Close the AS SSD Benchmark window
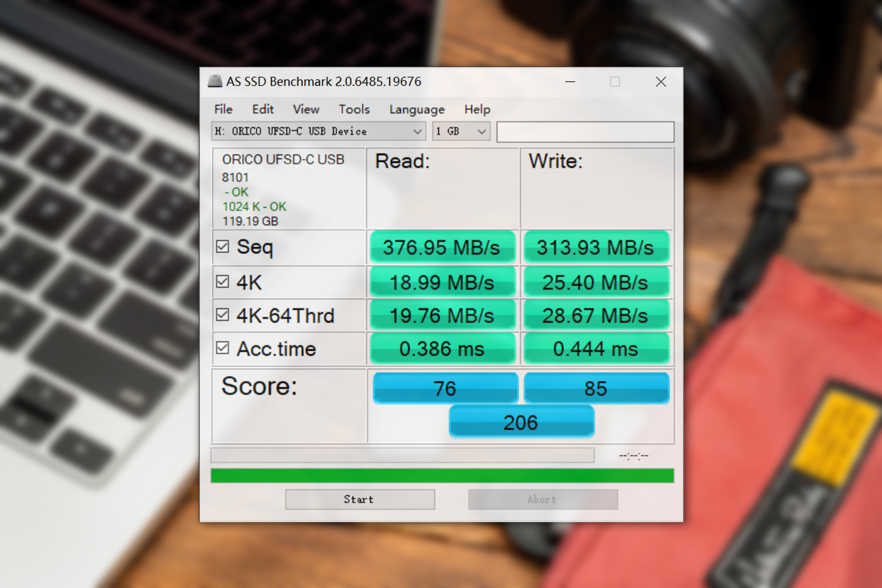The image size is (882, 588). click(x=661, y=82)
